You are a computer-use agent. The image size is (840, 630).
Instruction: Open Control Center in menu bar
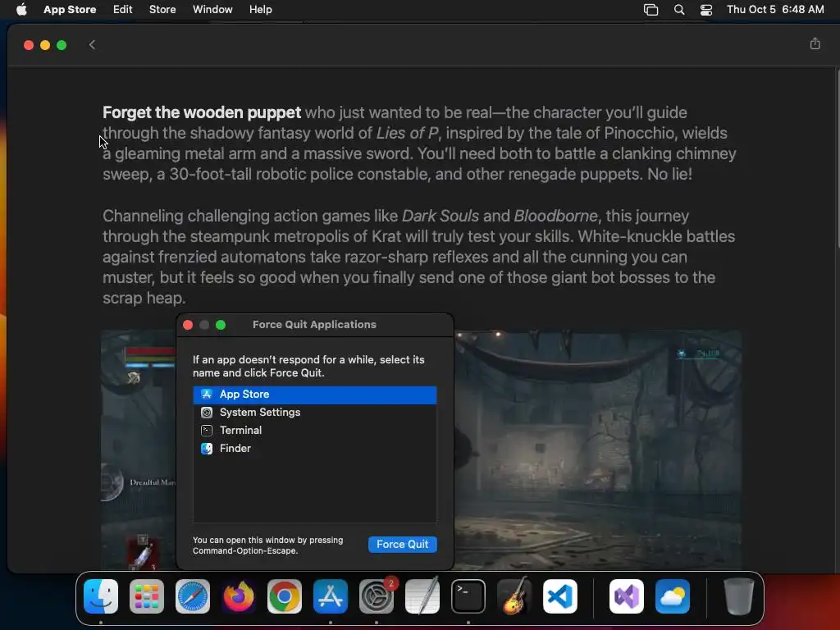click(x=706, y=10)
